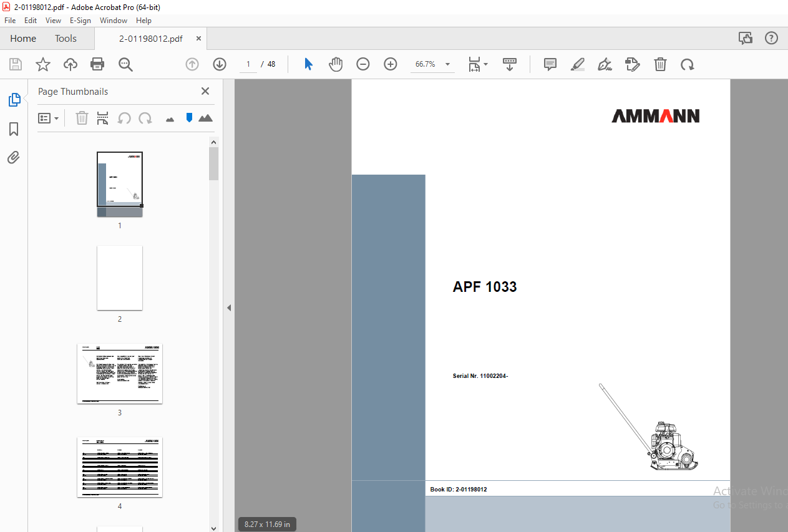Collapse the navigation pane with the arrow
The height and width of the screenshot is (532, 788).
229,307
